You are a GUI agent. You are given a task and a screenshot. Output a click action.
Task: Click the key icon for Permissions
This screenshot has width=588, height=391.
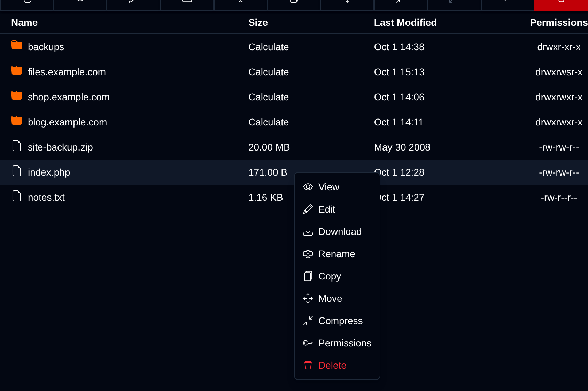pyautogui.click(x=308, y=343)
